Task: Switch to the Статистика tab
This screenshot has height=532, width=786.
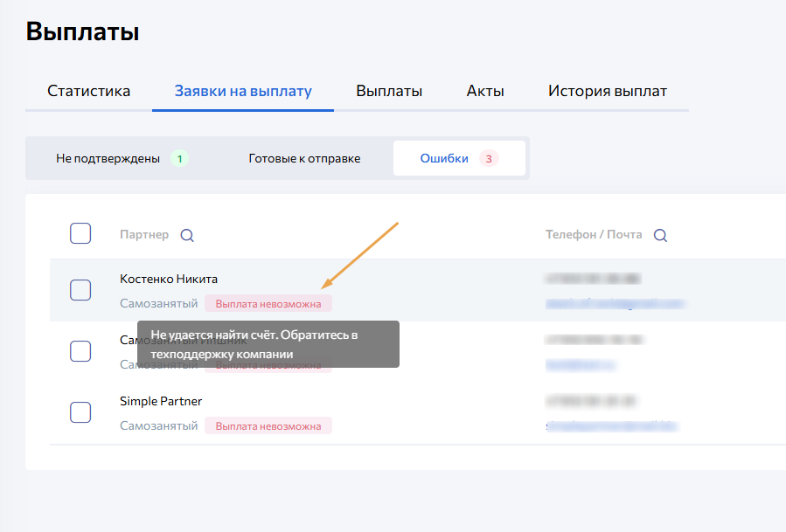Action: 88,91
